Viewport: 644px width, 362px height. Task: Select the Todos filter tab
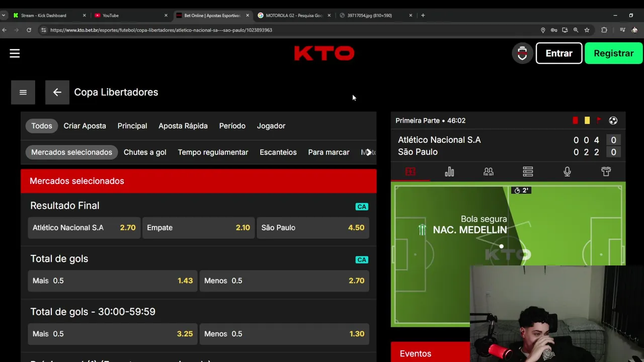click(42, 126)
